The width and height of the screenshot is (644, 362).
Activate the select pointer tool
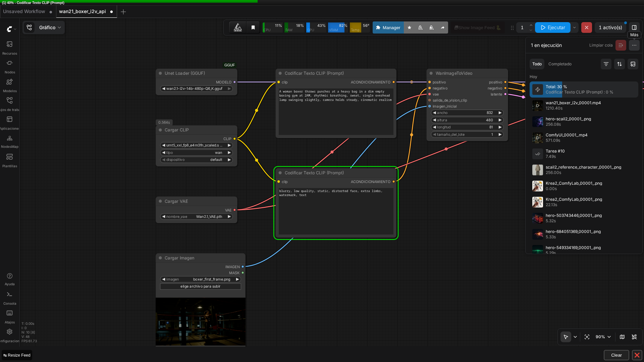click(566, 337)
